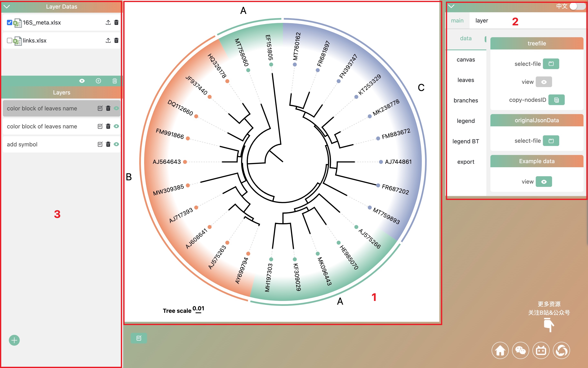Click the clade label B by the tree
Viewport: 588px width, 368px height.
pyautogui.click(x=129, y=177)
